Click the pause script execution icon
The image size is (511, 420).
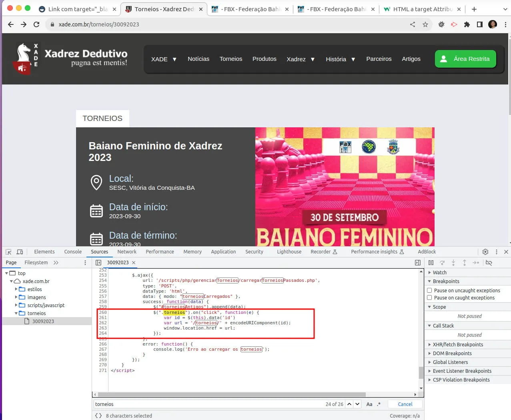(x=431, y=263)
